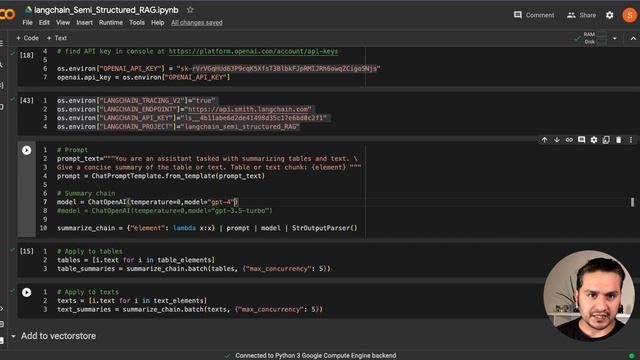Open the account avatar 'S'
Viewport: 640px width, 360px height.
pyautogui.click(x=629, y=15)
